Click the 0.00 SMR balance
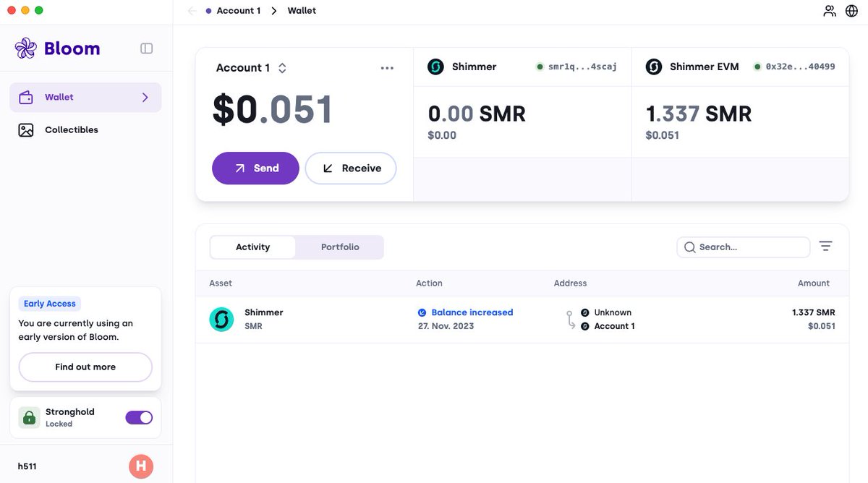This screenshot has height=483, width=868. [477, 114]
